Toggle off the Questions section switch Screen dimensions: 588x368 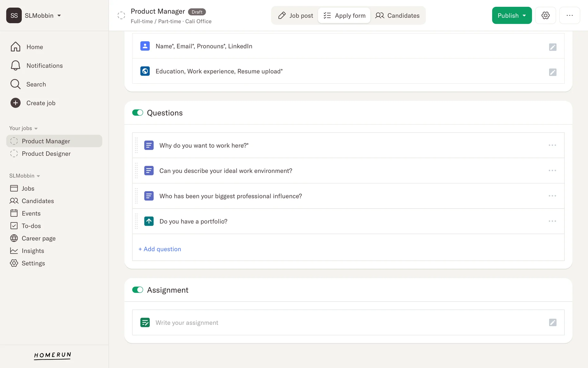(x=138, y=113)
